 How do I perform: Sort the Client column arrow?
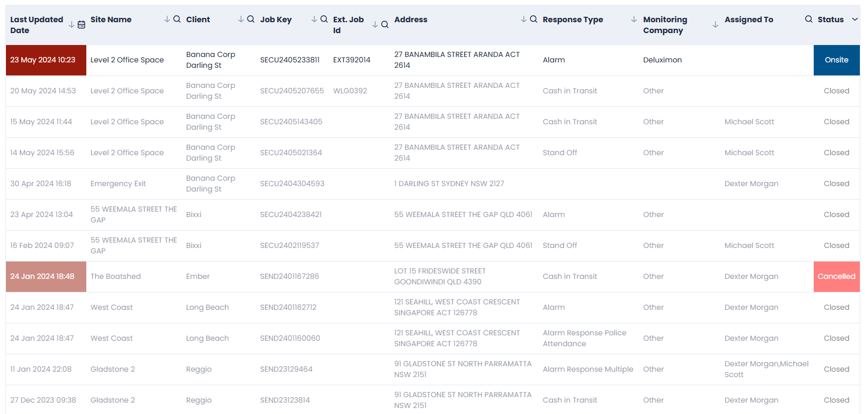pyautogui.click(x=241, y=19)
